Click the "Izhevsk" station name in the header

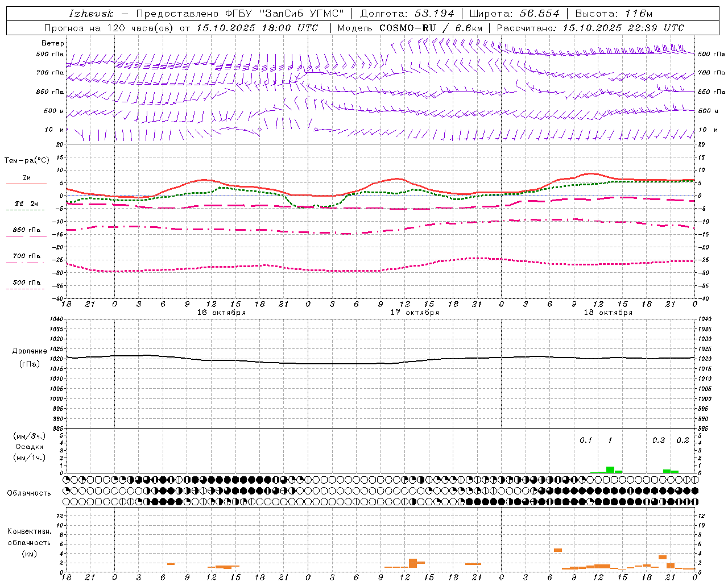click(91, 14)
